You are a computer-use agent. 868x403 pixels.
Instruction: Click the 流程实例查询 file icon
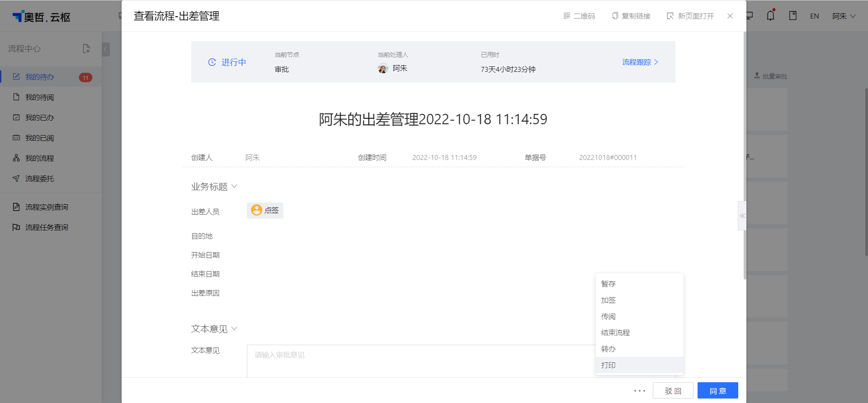pos(16,207)
